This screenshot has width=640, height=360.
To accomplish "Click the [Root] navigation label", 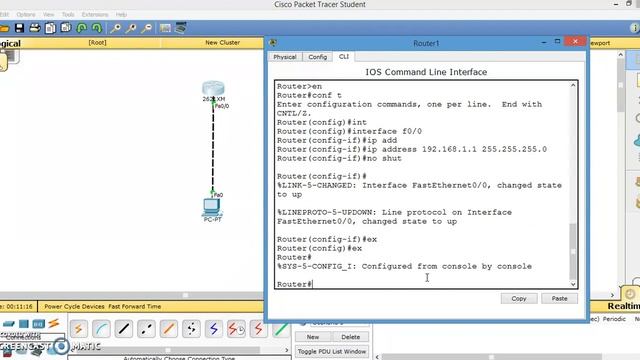I will tap(97, 42).
